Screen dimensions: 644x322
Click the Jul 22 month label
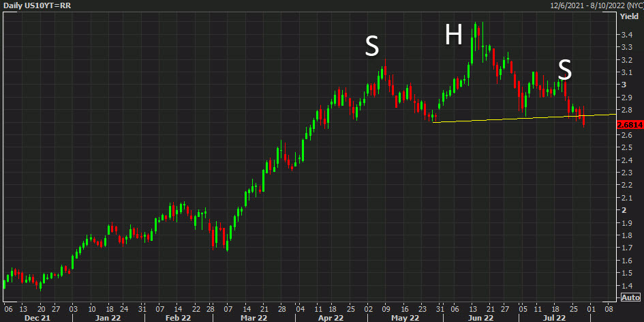click(x=555, y=318)
